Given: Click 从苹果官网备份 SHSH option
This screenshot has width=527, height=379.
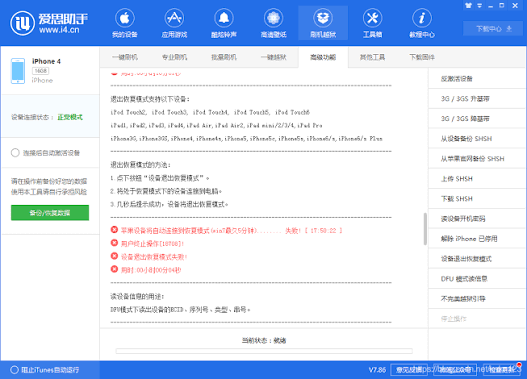Looking at the screenshot, I should coord(477,159).
